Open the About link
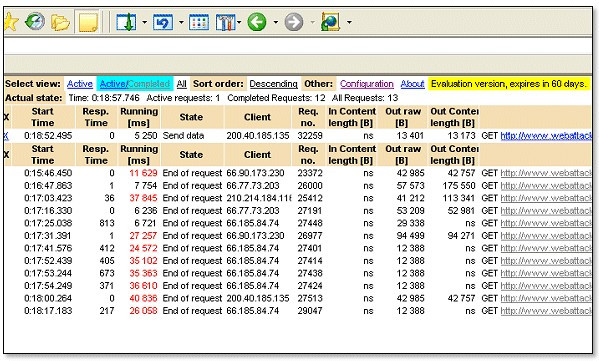 click(413, 84)
